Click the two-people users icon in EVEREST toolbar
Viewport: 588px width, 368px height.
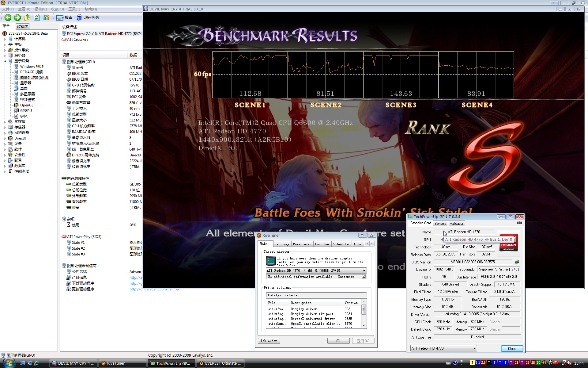pyautogui.click(x=46, y=17)
